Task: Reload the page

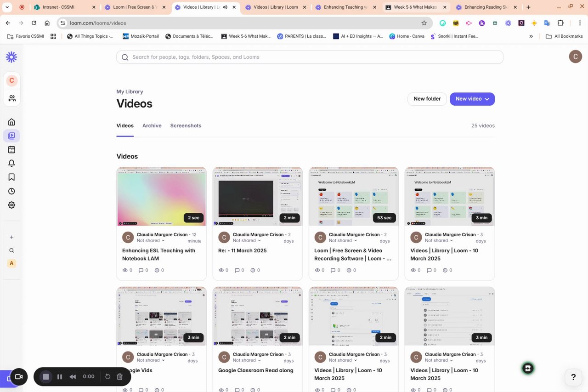Action: [34, 23]
